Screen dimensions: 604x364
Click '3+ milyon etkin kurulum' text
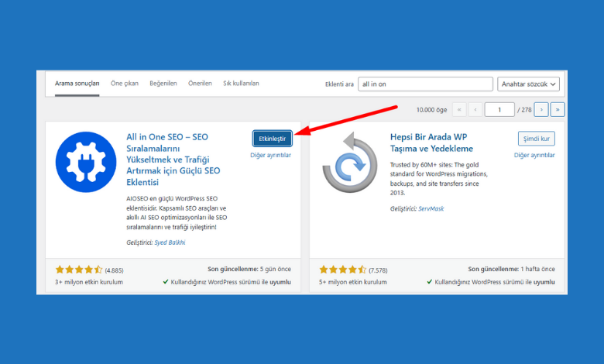coord(89,282)
